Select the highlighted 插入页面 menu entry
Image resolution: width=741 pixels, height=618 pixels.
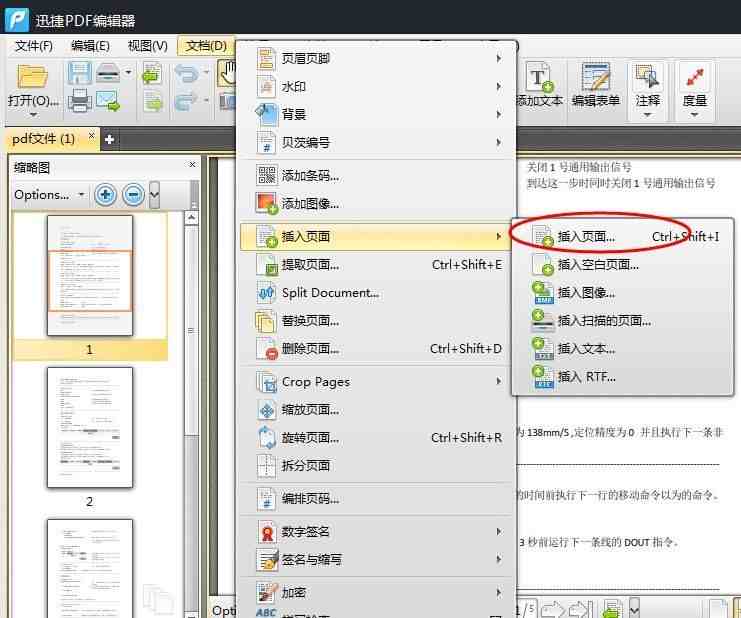375,236
